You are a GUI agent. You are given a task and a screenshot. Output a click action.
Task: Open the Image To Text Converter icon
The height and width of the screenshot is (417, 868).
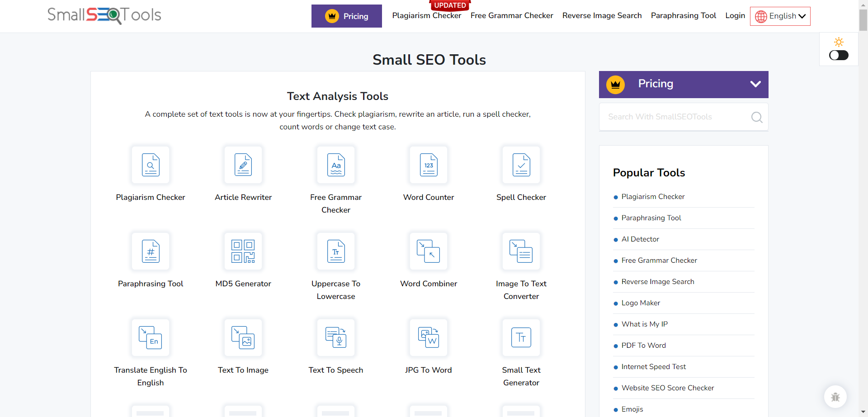tap(521, 251)
